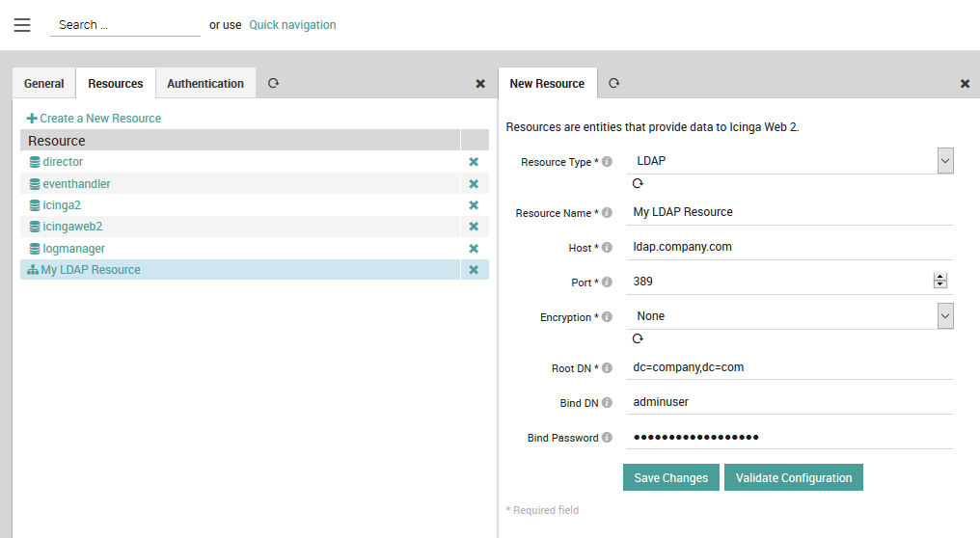Open the icingaweb2 resource

click(72, 227)
